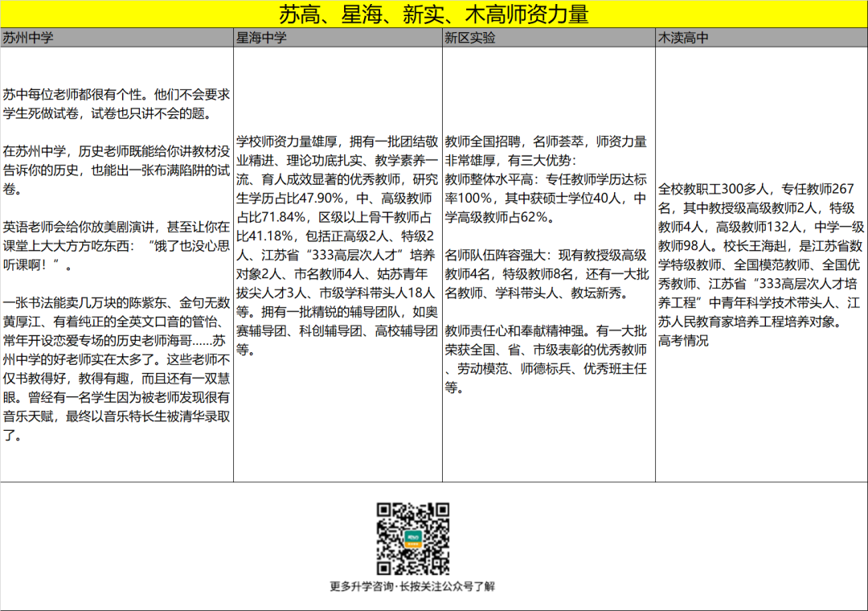The image size is (868, 611).
Task: Click the 苏州中学 column header
Action: pos(27,38)
